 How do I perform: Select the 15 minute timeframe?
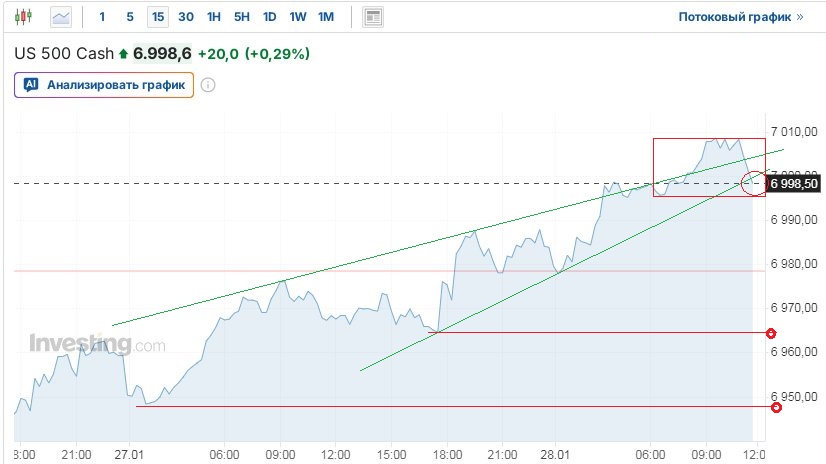pos(158,17)
